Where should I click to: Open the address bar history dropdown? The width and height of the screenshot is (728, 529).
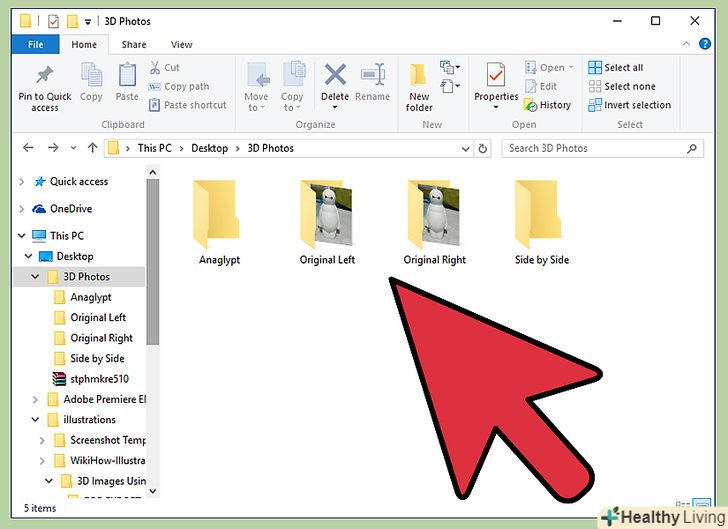click(x=466, y=149)
